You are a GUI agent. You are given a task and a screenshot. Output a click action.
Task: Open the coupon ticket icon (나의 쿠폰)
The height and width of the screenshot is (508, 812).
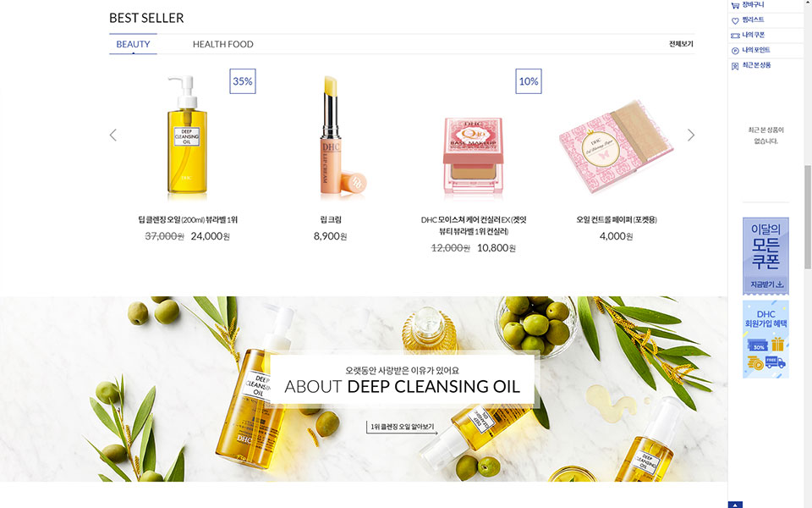735,36
